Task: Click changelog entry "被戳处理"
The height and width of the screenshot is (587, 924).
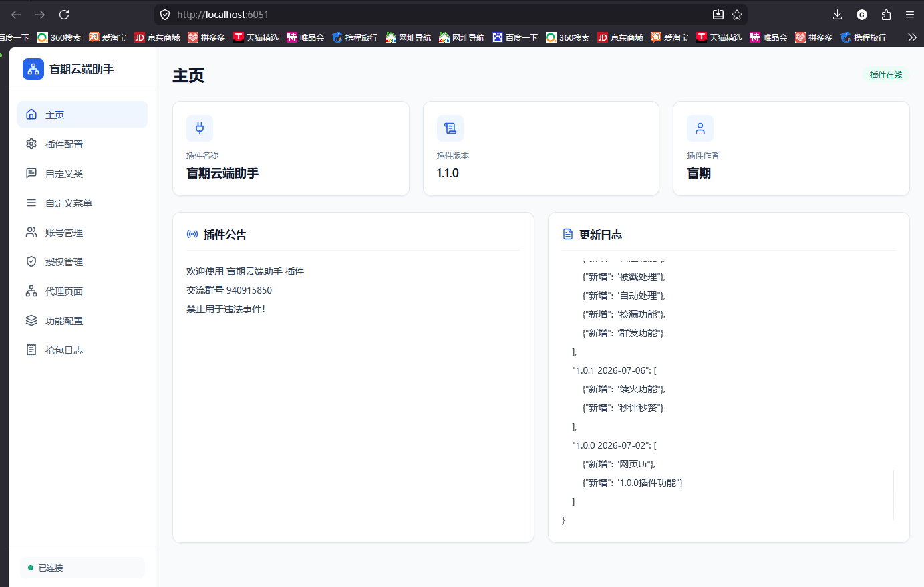Action: point(624,277)
